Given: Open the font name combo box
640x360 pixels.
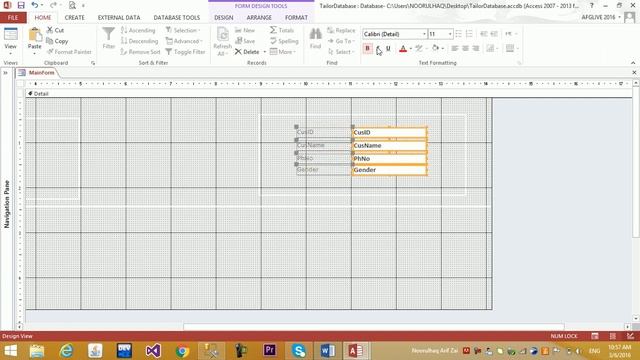Looking at the screenshot, I should click(x=395, y=34).
